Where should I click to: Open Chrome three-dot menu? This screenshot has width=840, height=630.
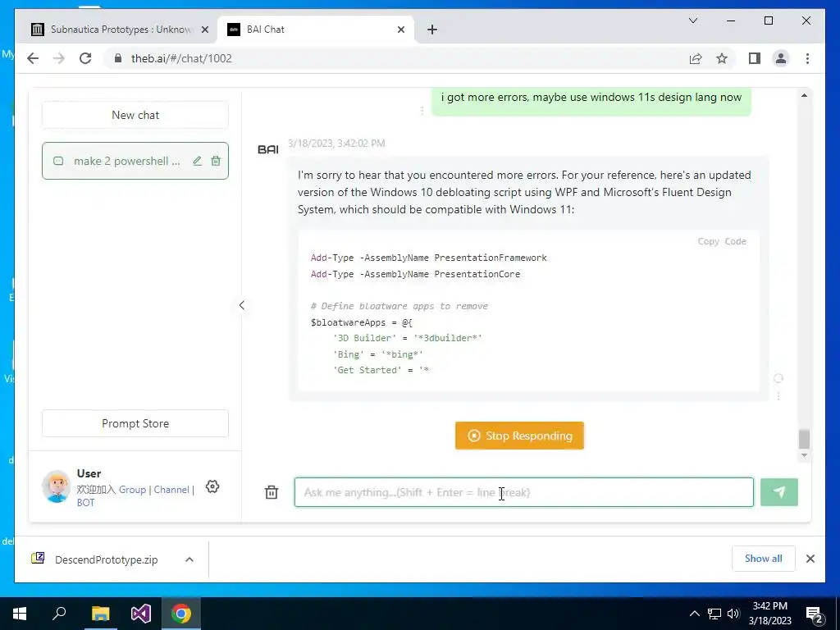click(x=807, y=58)
